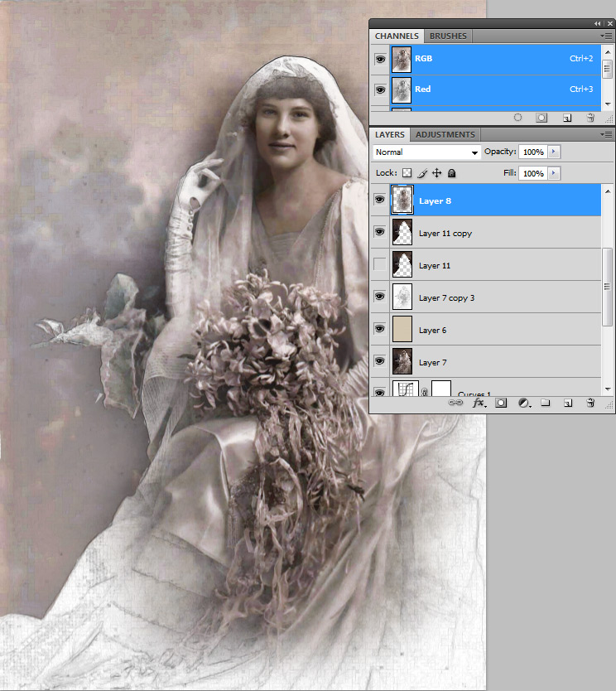Toggle Curves 1 layer visibility eye

379,391
